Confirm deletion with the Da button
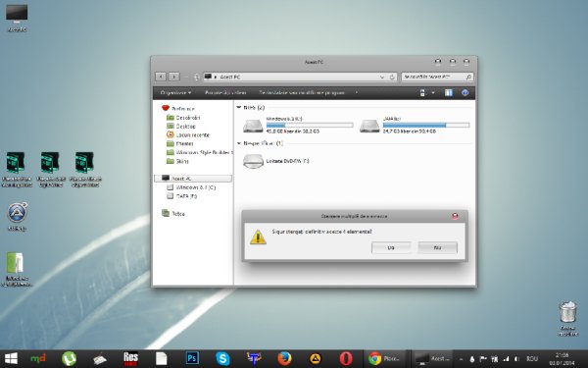This screenshot has width=588, height=368. (391, 248)
